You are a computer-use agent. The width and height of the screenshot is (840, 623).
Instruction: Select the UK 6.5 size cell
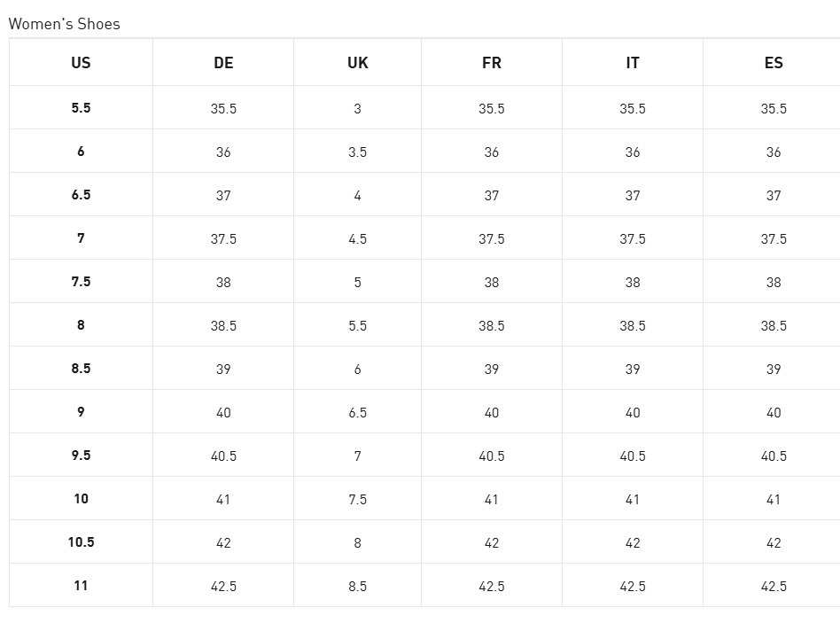[358, 413]
